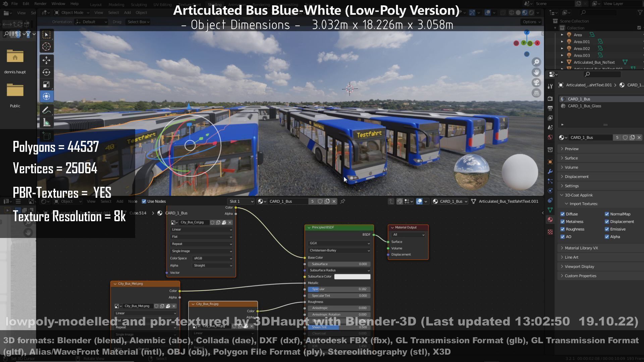Adjust the Sheen Tint slider
The image size is (644, 362).
339,327
